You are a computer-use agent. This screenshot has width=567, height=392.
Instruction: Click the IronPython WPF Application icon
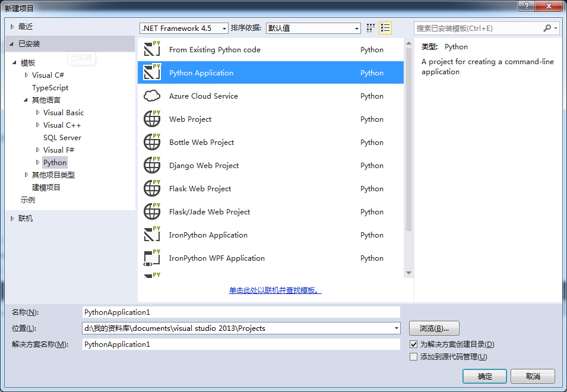[152, 258]
